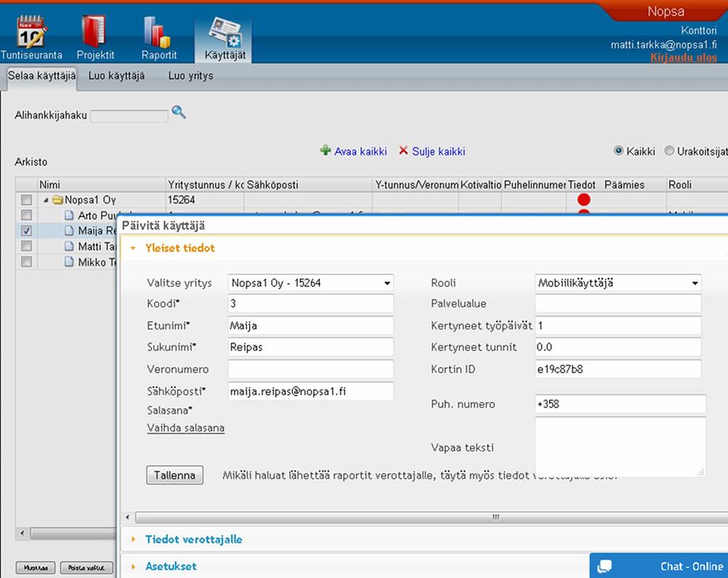
Task: Click the Sukunimi field containing Reipas
Action: point(311,347)
